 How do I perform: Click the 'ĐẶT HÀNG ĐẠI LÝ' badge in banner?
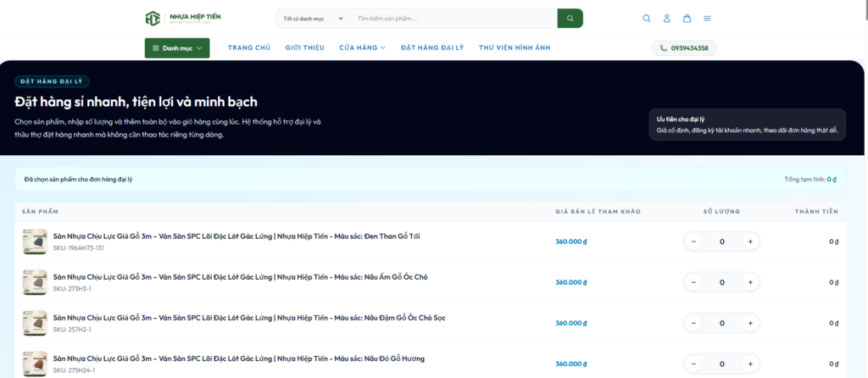pyautogui.click(x=52, y=81)
